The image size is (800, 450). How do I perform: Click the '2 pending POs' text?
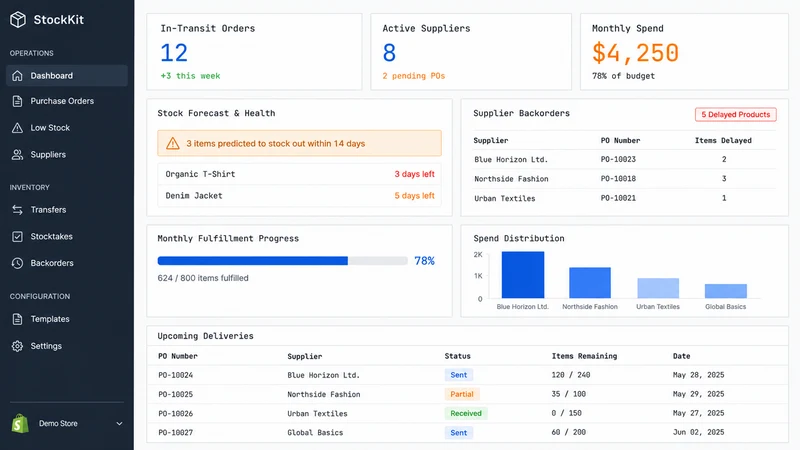414,76
